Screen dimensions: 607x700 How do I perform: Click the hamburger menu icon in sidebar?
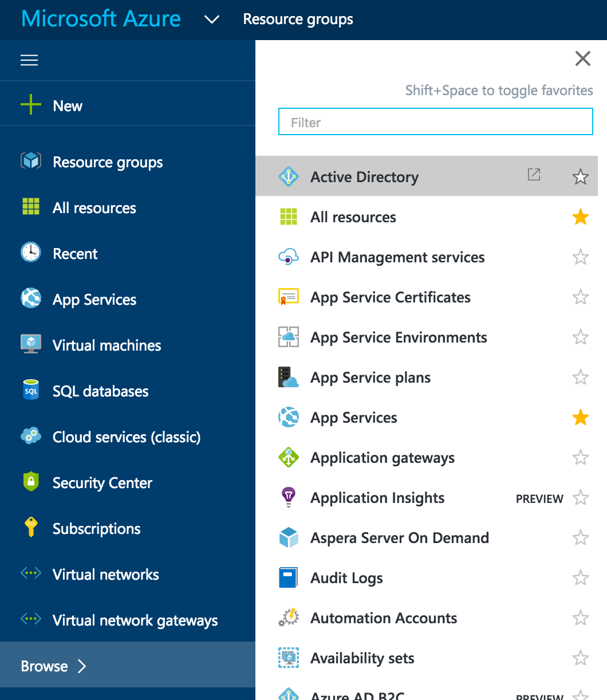[x=29, y=60]
